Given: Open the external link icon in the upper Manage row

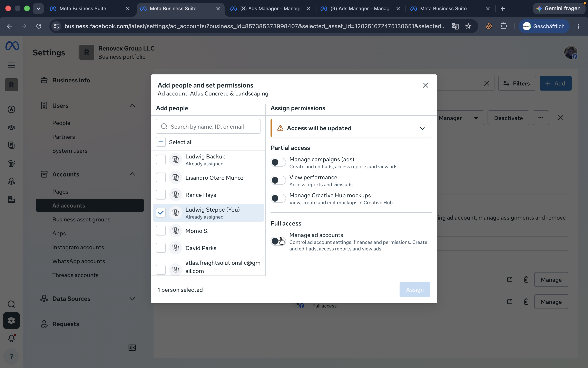Looking at the screenshot, I should [510, 280].
